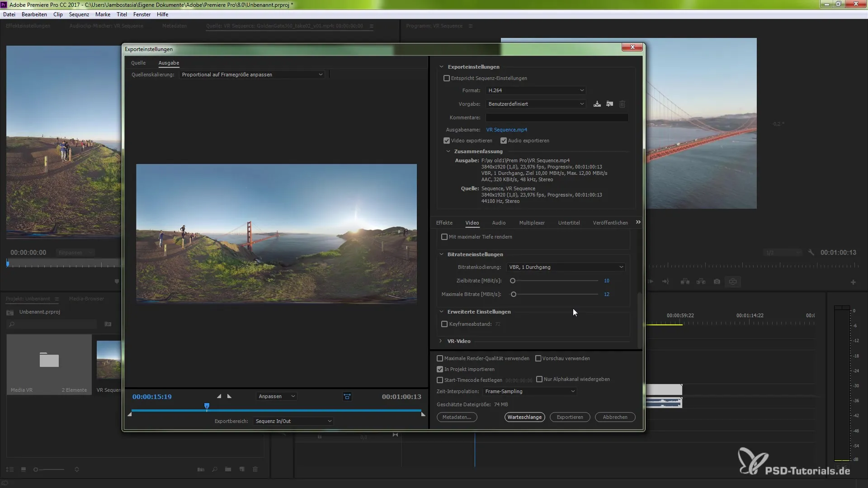Open the Anpassen zoom dropdown
Screen dimensions: 868x488
click(x=277, y=396)
